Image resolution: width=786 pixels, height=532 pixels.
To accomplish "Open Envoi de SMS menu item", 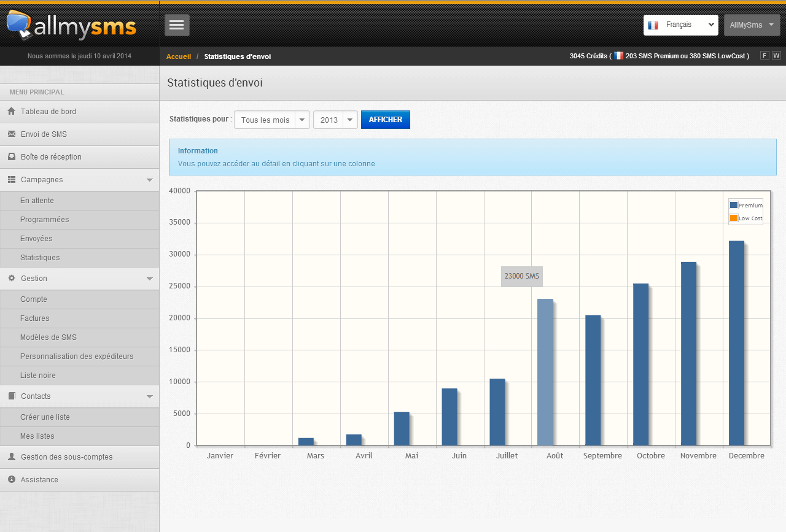I will [79, 134].
